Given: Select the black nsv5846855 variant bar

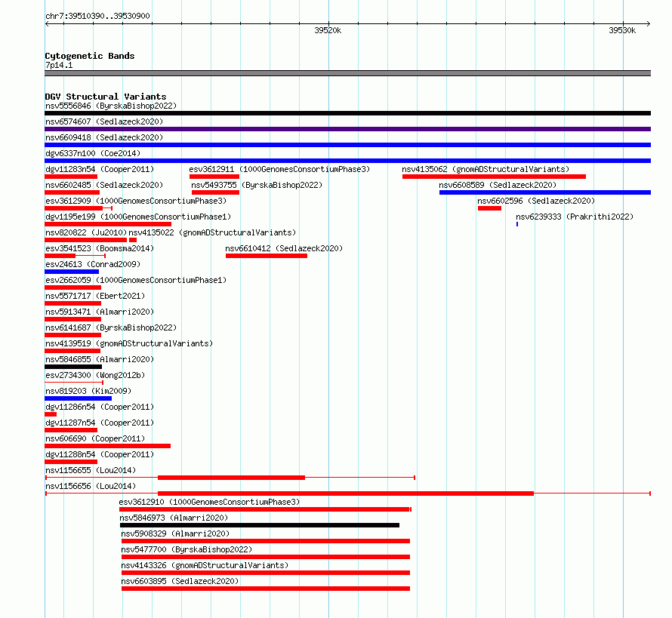Looking at the screenshot, I should click(73, 367).
